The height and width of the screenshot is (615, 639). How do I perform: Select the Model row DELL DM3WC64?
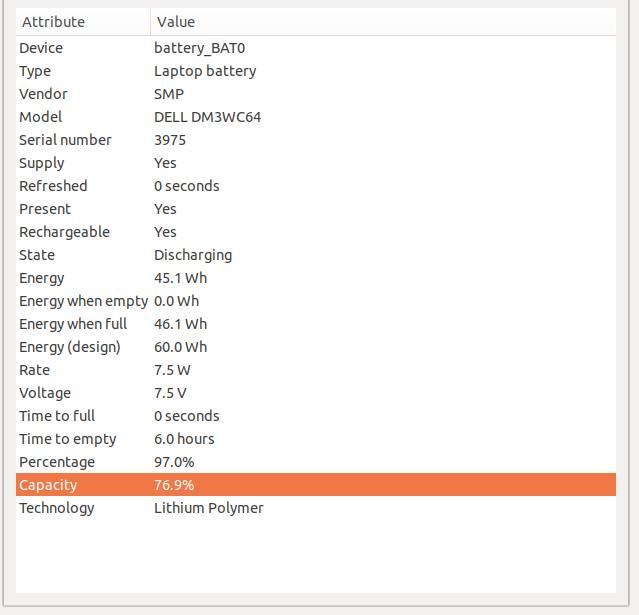pos(316,117)
